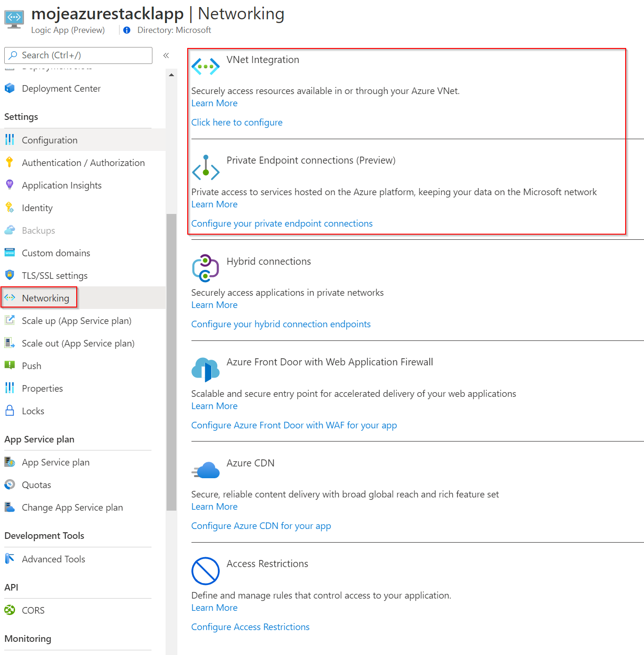Open Configure your hybrid connection endpoints

point(281,324)
